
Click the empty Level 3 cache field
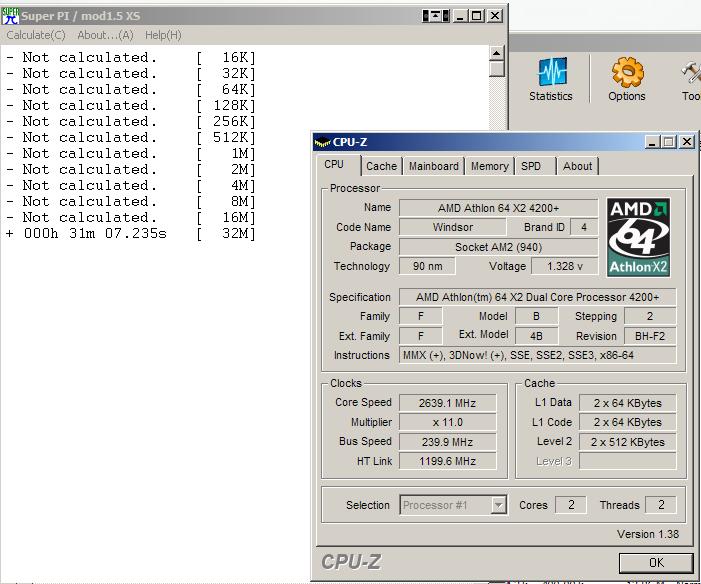(628, 461)
